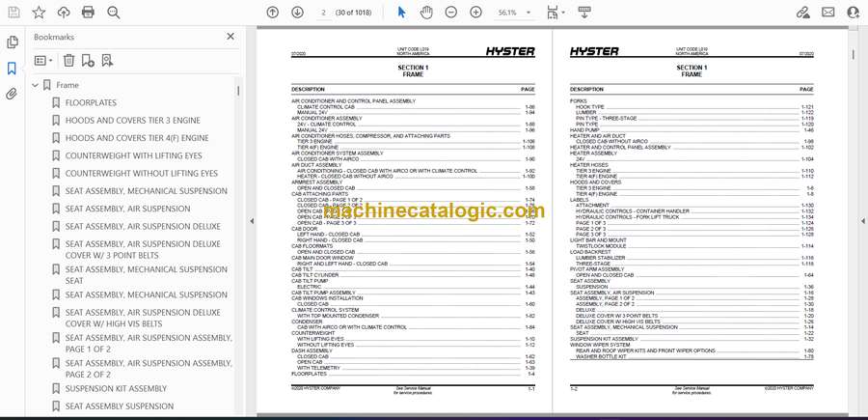The width and height of the screenshot is (868, 420).
Task: Click the page number input field
Action: 324,13
